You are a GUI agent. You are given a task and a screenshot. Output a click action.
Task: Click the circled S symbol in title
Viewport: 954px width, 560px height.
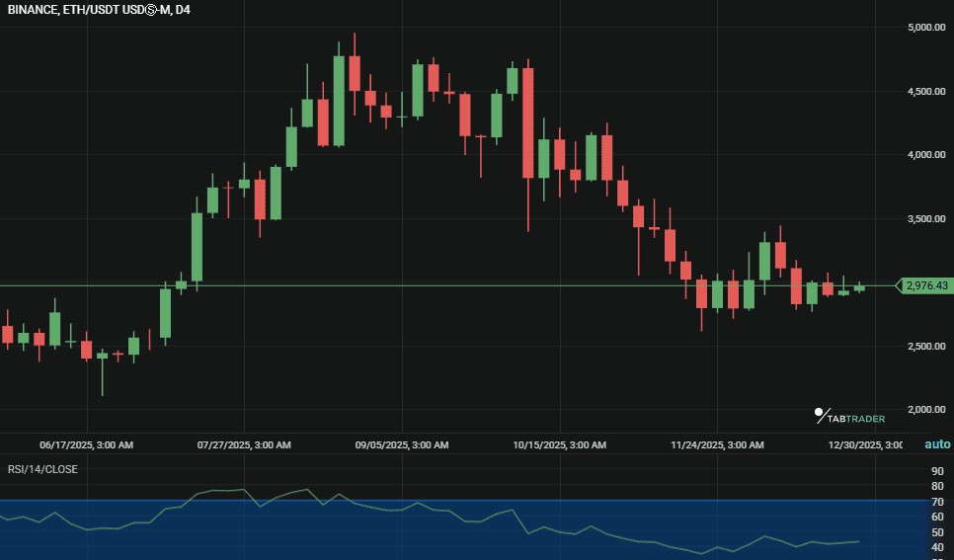click(x=152, y=10)
